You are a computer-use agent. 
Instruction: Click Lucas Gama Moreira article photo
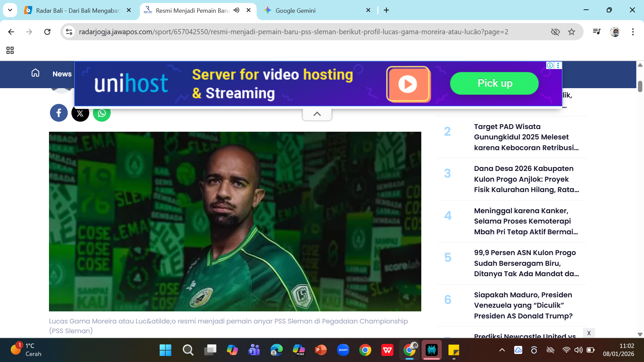click(x=235, y=221)
